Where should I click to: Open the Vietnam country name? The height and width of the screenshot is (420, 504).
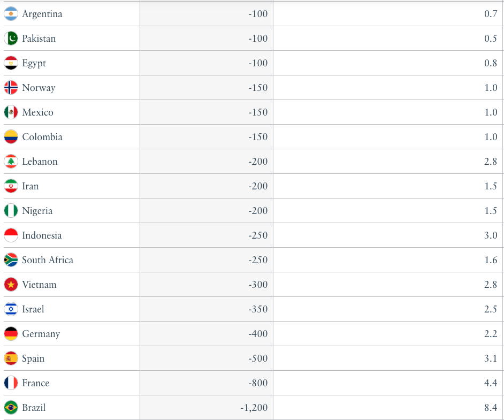pyautogui.click(x=39, y=285)
